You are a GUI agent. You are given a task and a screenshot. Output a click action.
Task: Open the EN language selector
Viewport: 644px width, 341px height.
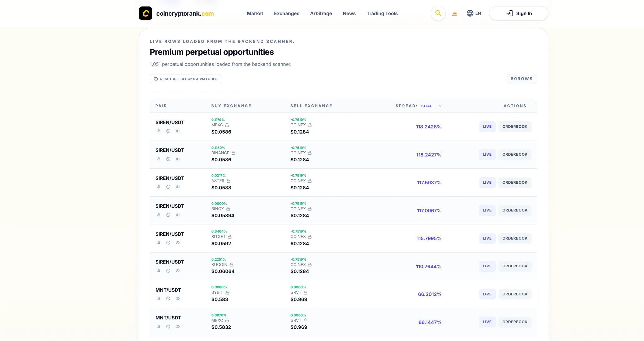tap(474, 13)
